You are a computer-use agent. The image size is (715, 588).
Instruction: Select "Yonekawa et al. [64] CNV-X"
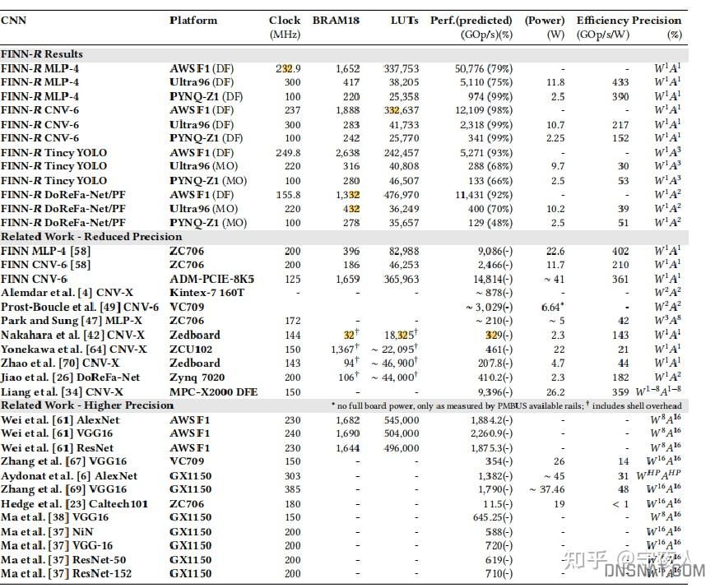click(x=74, y=350)
